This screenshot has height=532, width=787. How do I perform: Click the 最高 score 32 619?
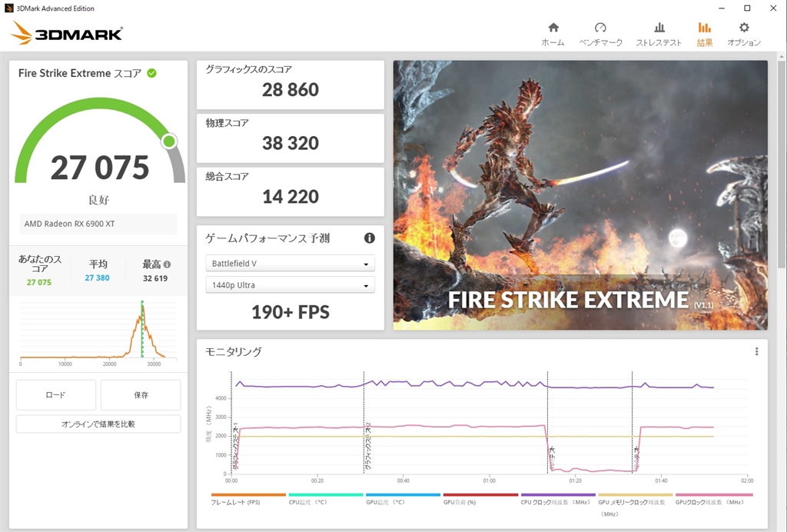point(155,278)
